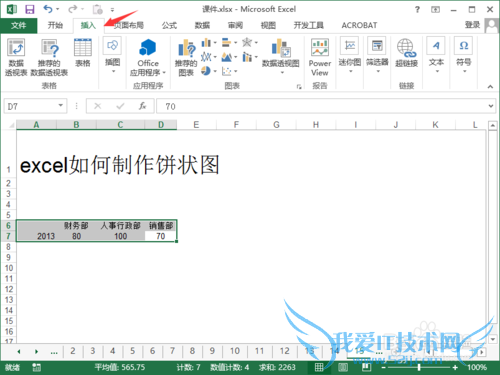Click the zoom slider handle
Screen dimensions: 500x375
[419, 367]
